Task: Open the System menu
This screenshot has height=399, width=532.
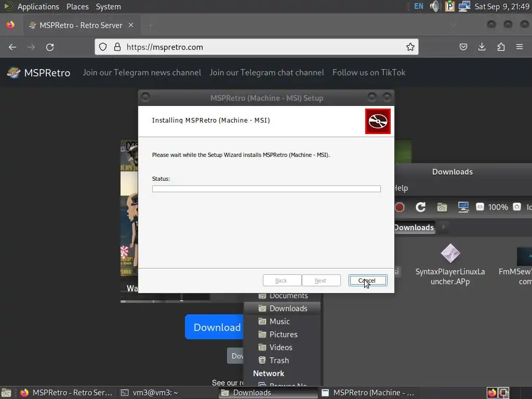Action: click(x=108, y=6)
